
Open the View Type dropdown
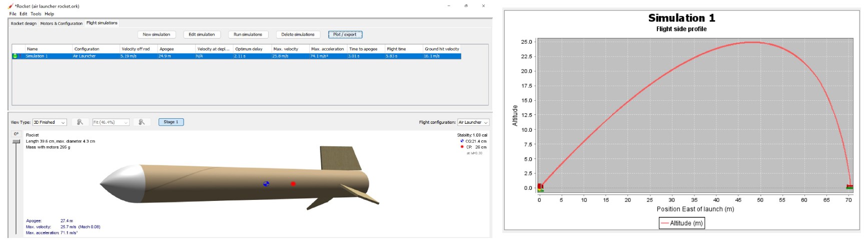pyautogui.click(x=50, y=122)
